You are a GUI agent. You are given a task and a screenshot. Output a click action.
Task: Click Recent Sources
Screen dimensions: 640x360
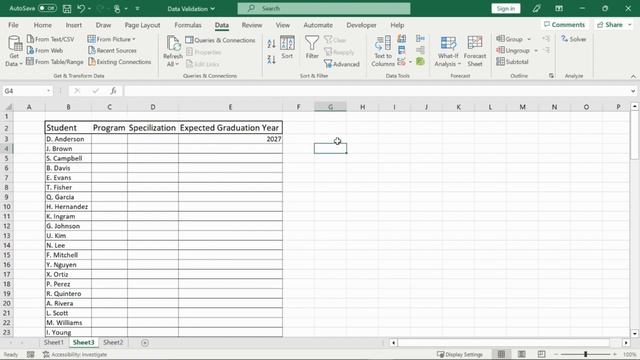point(112,51)
